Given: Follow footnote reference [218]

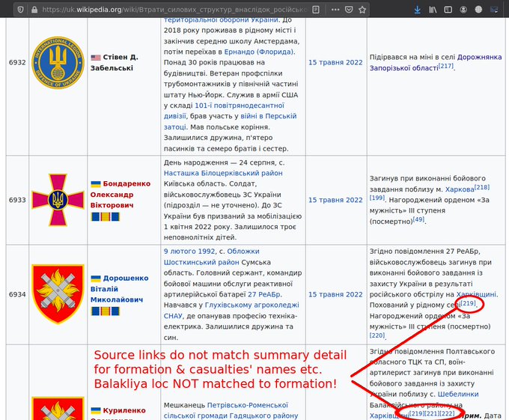Looking at the screenshot, I should (x=482, y=187).
